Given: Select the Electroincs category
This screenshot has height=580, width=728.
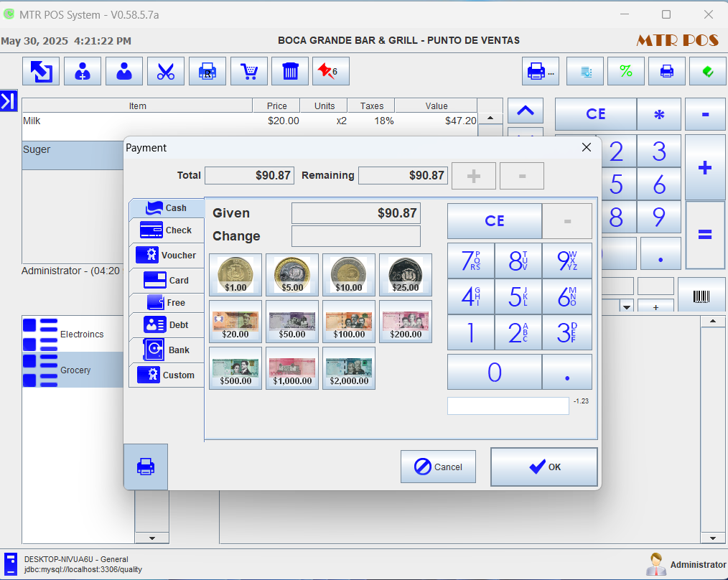Looking at the screenshot, I should coord(73,334).
